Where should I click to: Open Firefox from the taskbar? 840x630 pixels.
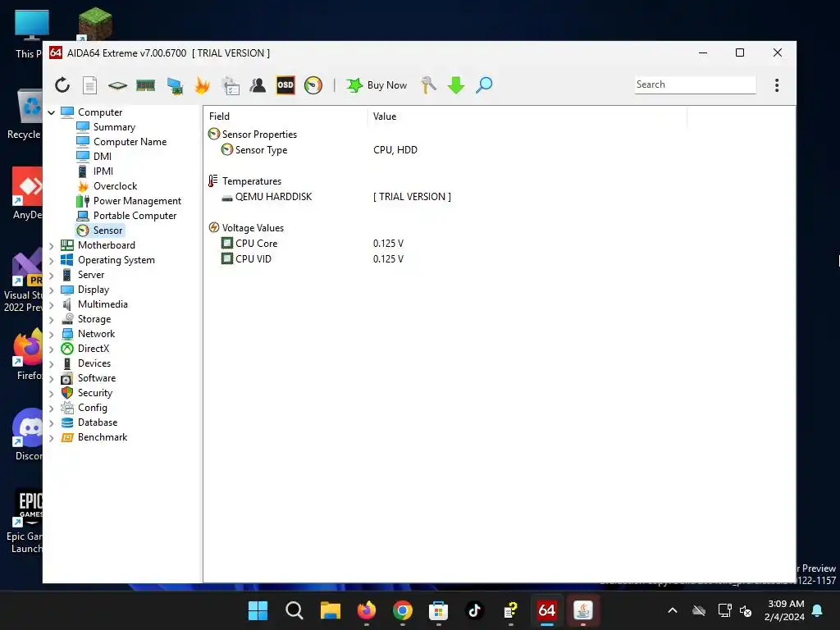(x=367, y=610)
